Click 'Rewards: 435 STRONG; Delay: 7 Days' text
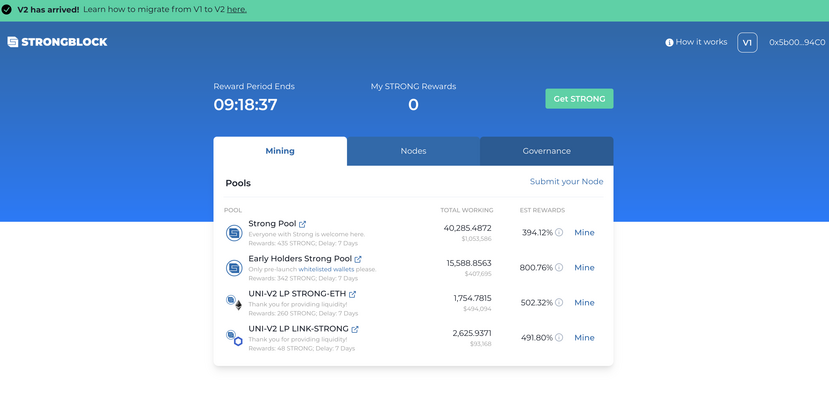829x405 pixels. (303, 244)
